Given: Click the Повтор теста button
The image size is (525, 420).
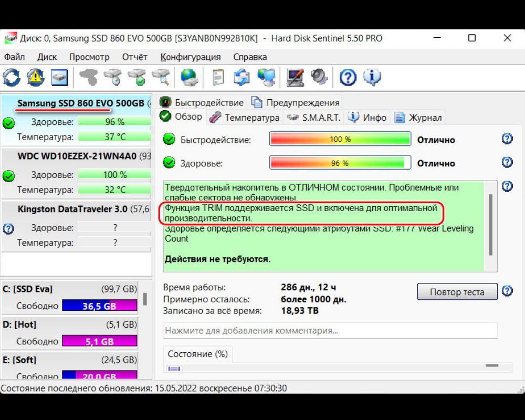Looking at the screenshot, I should [x=457, y=292].
